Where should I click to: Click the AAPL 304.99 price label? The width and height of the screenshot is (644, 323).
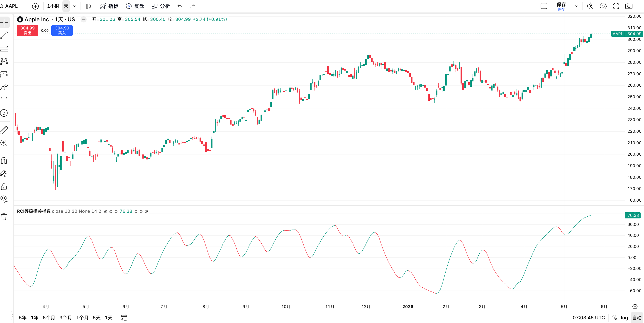(x=627, y=34)
